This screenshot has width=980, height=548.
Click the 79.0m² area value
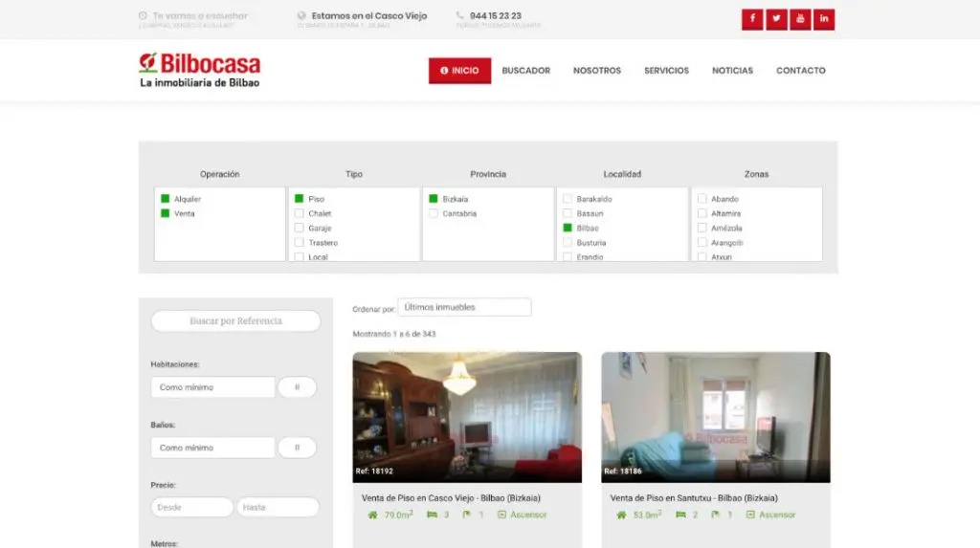(x=398, y=515)
